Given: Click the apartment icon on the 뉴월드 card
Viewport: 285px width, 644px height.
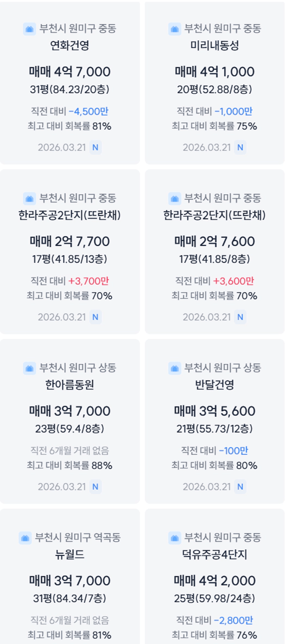Looking at the screenshot, I should 25,538.
